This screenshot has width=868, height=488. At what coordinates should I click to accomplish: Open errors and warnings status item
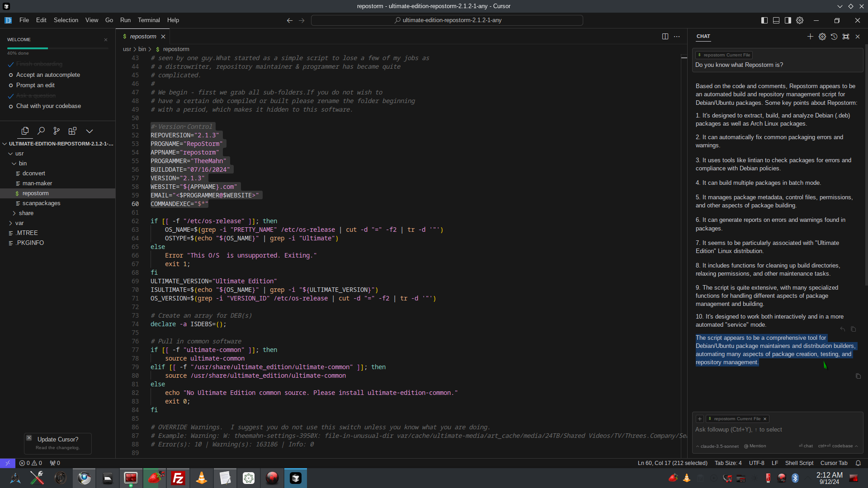[31, 463]
